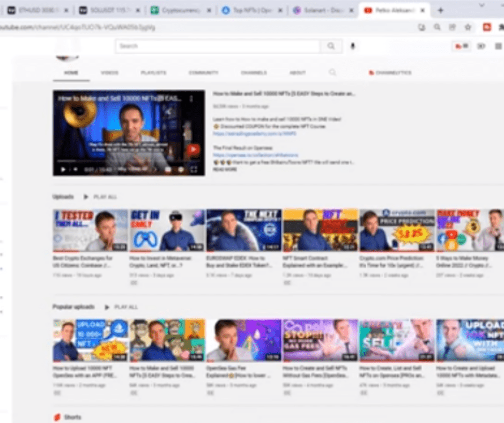Activate voice search microphone icon
Viewport: 504px width, 423px height.
pyautogui.click(x=353, y=46)
